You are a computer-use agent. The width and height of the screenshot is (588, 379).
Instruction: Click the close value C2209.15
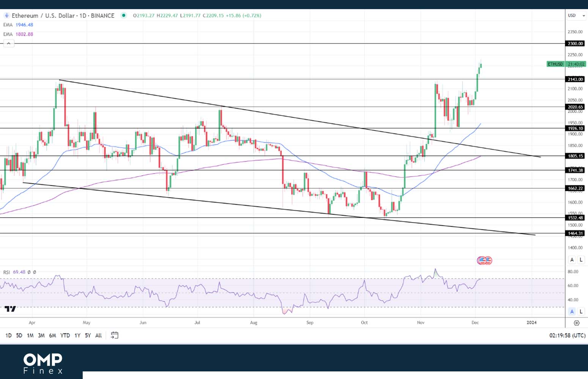213,16
